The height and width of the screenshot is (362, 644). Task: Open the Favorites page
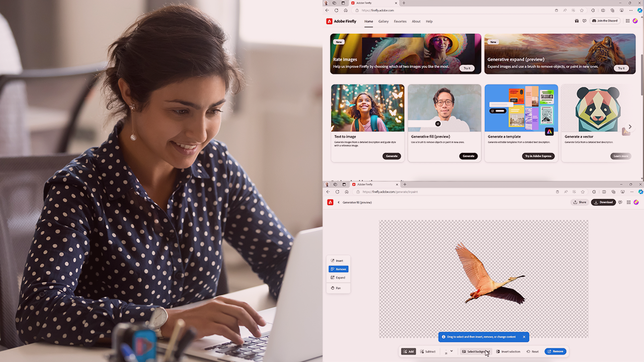coord(400,21)
